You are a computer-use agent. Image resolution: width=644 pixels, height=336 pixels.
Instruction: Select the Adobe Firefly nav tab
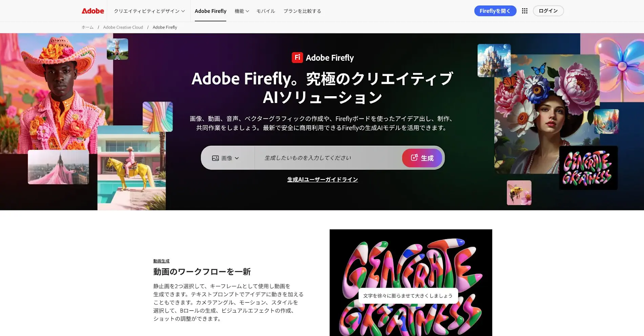[211, 11]
